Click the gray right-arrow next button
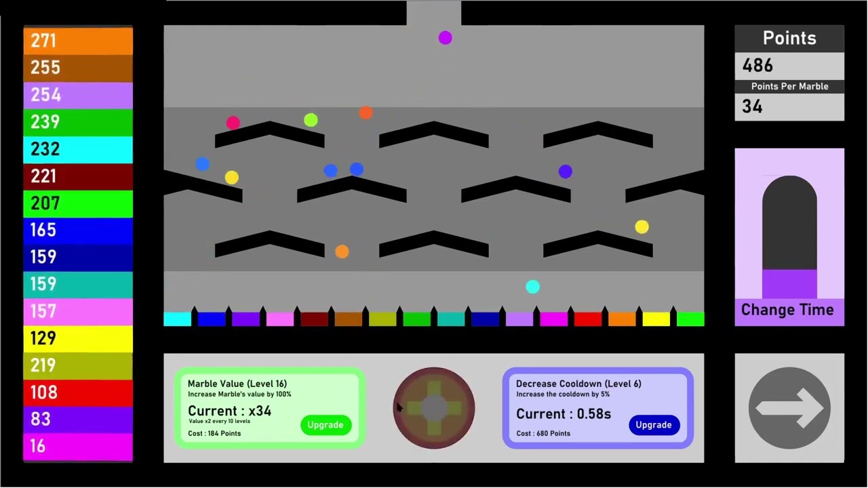The height and width of the screenshot is (488, 868). point(789,408)
